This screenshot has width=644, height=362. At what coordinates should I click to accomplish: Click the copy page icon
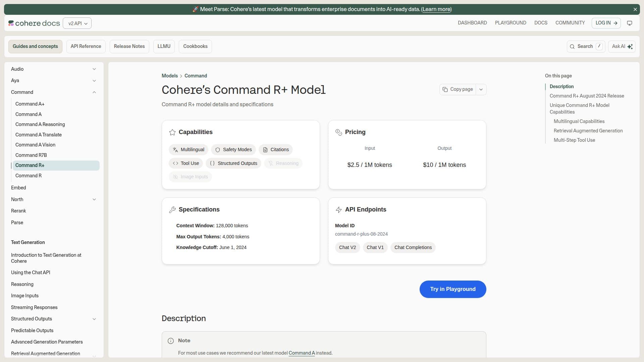tap(445, 89)
